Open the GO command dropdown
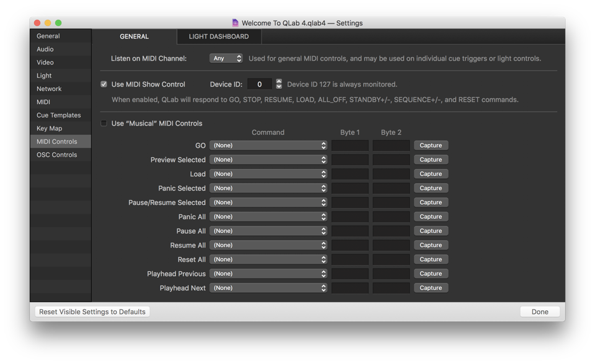Screen dimensions: 595x364 tap(268, 145)
